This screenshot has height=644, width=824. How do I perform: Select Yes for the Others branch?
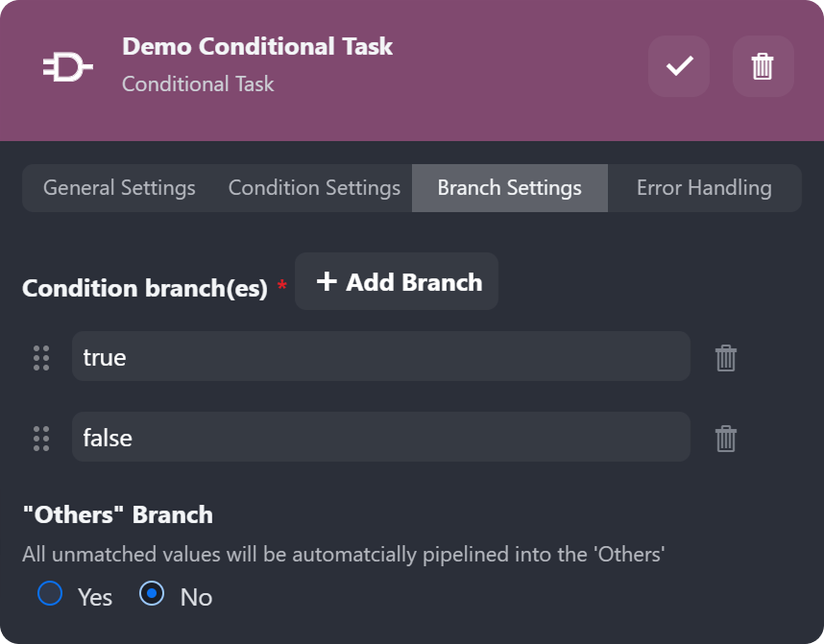coord(50,594)
